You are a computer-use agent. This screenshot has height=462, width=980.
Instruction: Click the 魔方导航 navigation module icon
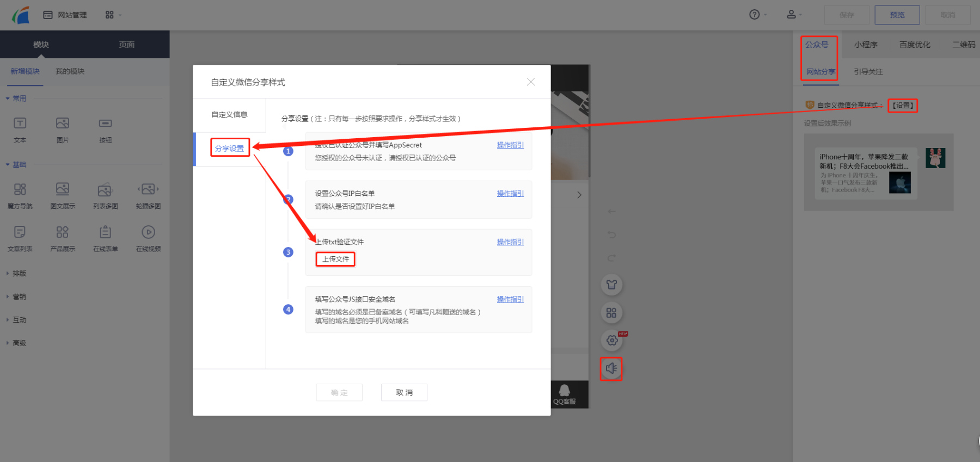[20, 189]
